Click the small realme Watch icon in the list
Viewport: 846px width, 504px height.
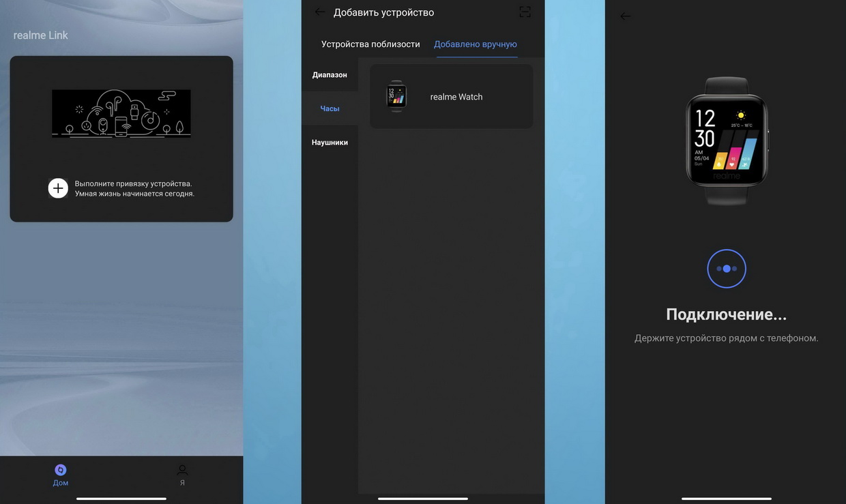point(396,96)
